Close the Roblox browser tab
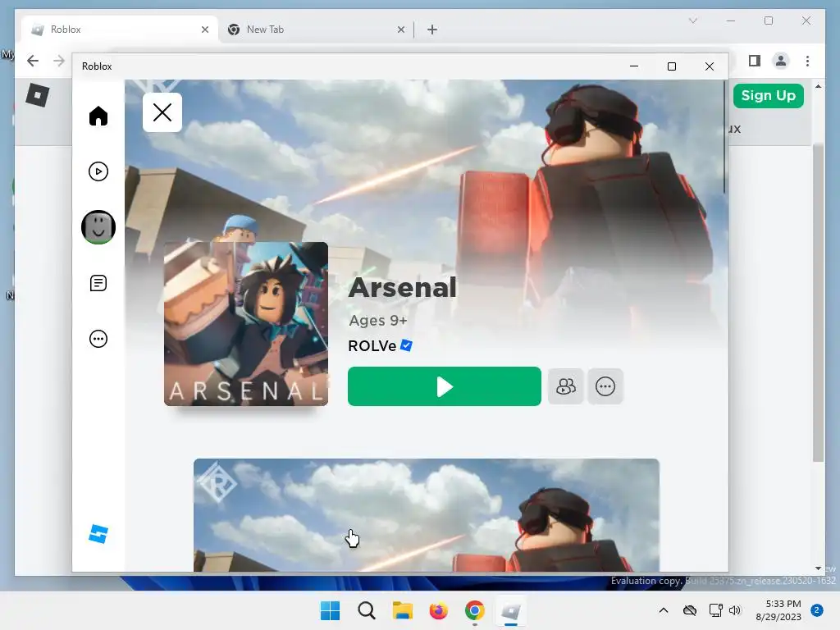Viewport: 840px width, 630px height. click(204, 30)
